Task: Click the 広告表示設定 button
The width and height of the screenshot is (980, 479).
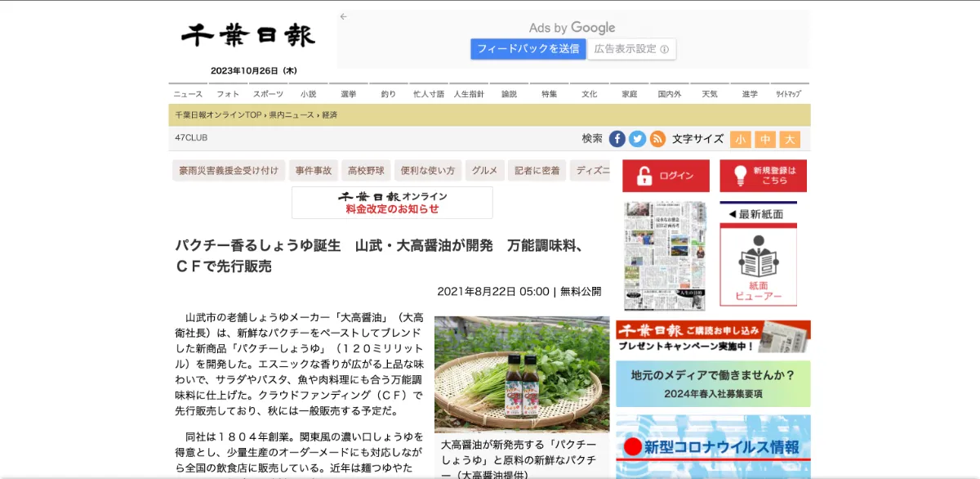Action: pos(631,49)
